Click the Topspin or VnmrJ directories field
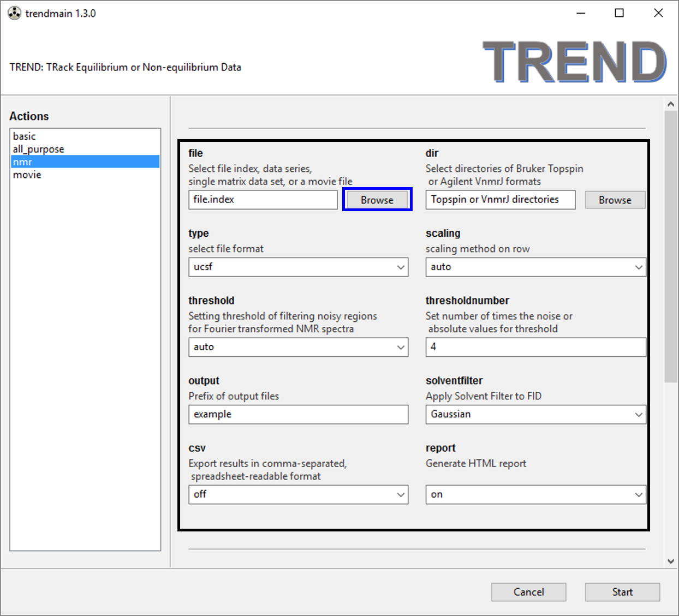Screen dimensions: 679x616 pos(500,200)
